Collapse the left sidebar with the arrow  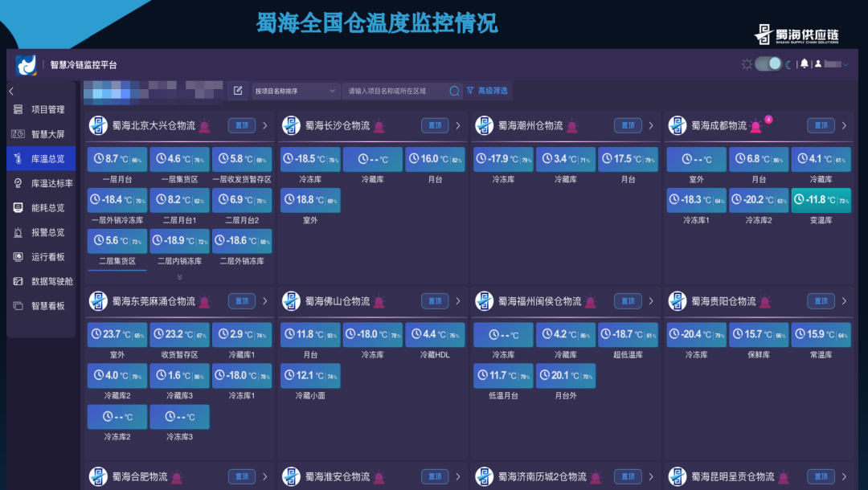point(11,92)
